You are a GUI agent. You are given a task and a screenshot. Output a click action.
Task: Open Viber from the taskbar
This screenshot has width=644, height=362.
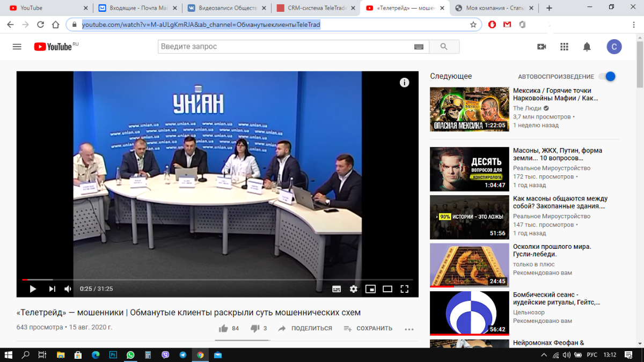click(x=165, y=355)
